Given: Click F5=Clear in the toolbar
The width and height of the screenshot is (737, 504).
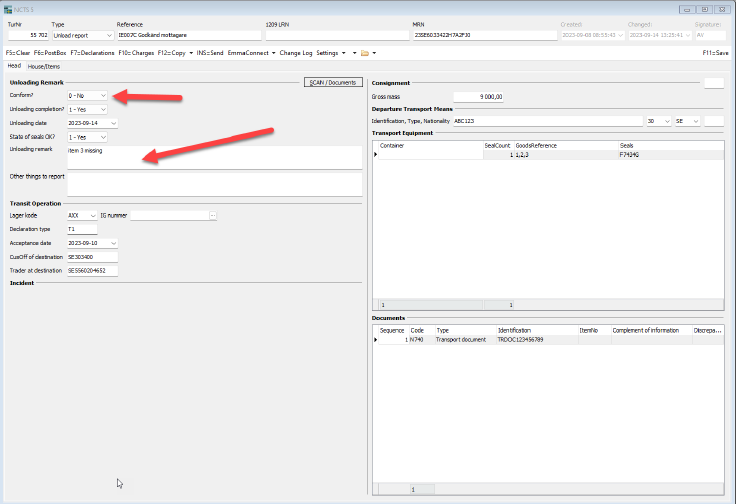Looking at the screenshot, I should tap(17, 52).
